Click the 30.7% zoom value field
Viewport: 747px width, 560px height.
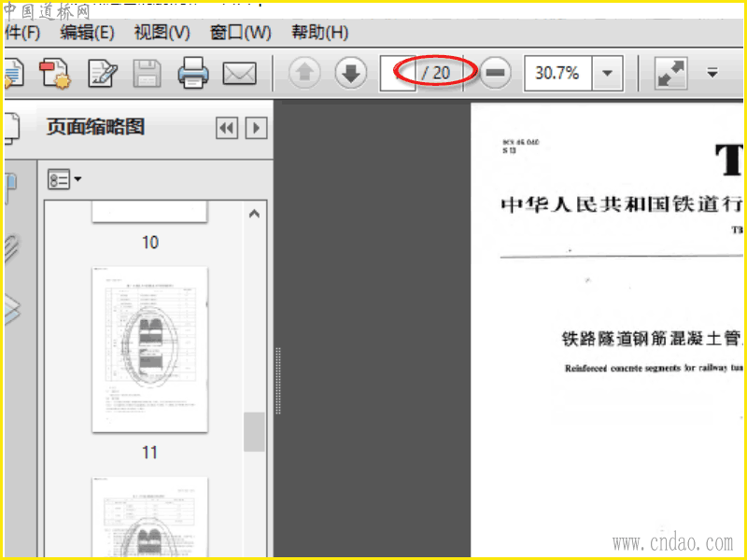(557, 74)
